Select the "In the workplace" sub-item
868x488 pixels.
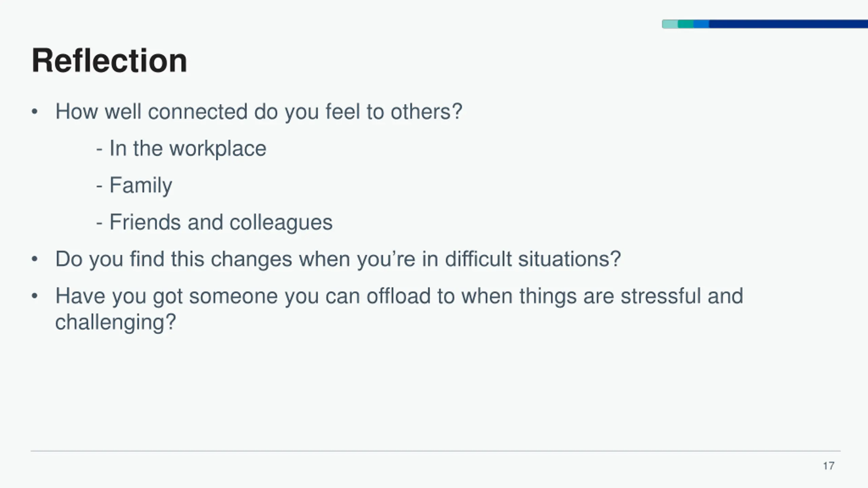click(188, 149)
